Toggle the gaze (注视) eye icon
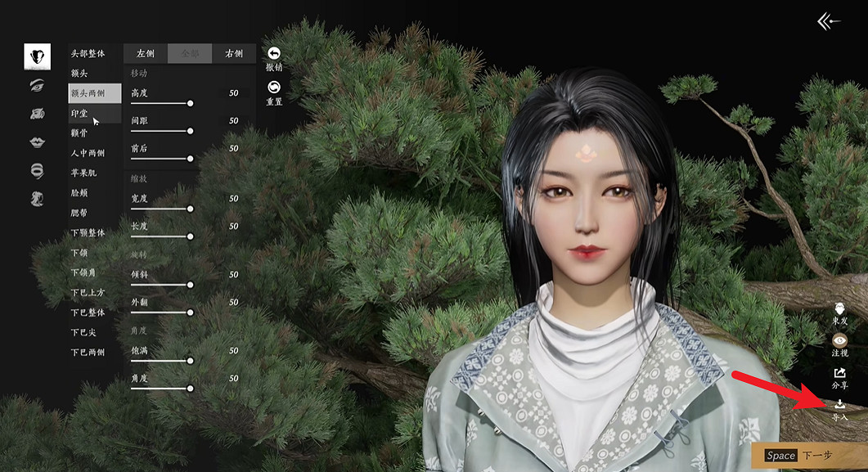The image size is (868, 472). (839, 341)
